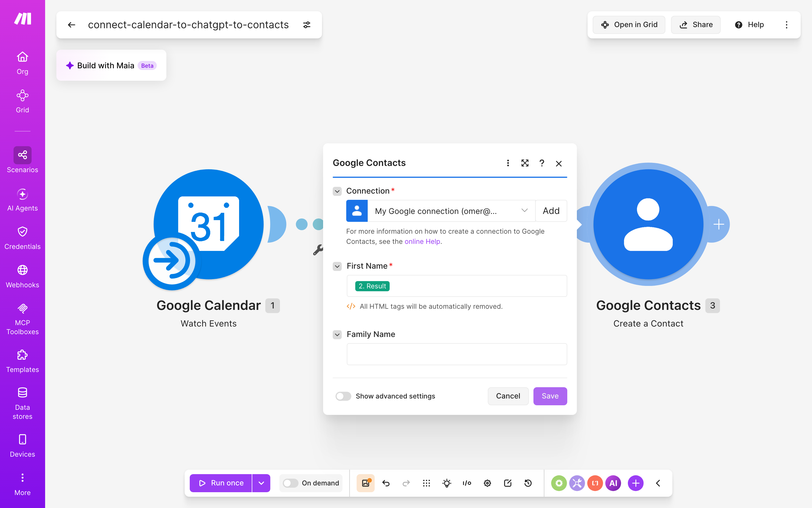812x508 pixels.
Task: Click the Share button
Action: 696,25
